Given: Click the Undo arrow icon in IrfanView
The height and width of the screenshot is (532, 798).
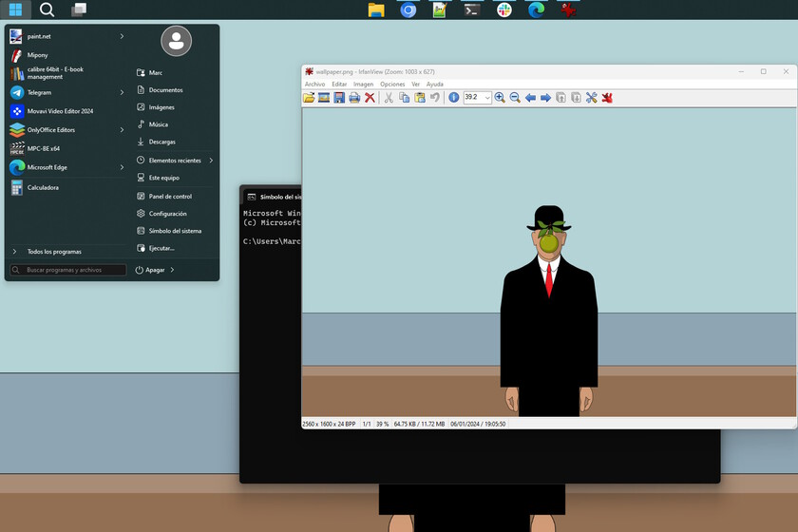Looking at the screenshot, I should pos(435,98).
